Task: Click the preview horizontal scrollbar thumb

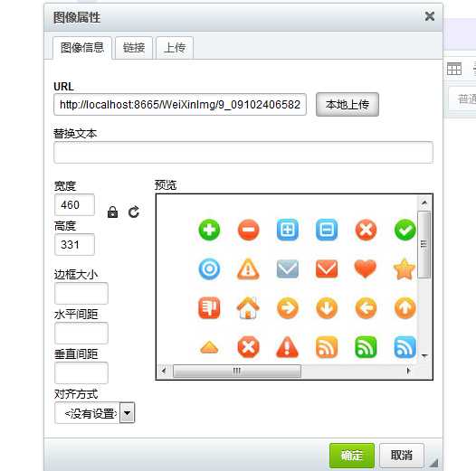Action: point(237,371)
